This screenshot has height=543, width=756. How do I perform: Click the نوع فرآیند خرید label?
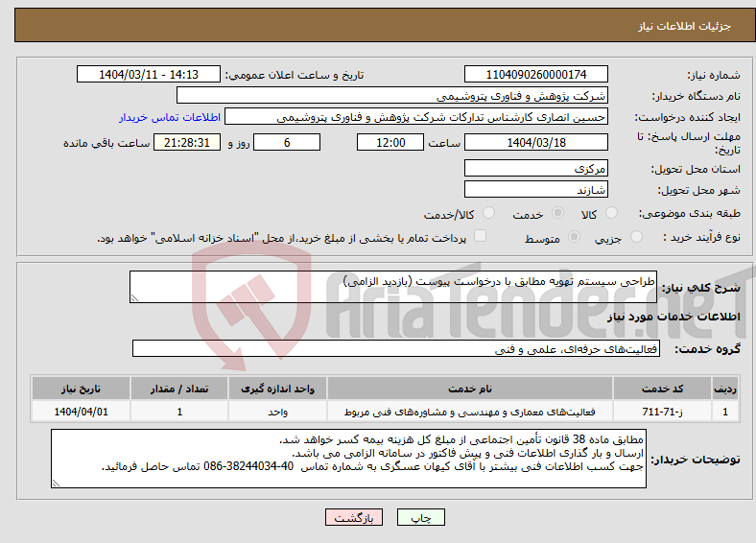701,237
